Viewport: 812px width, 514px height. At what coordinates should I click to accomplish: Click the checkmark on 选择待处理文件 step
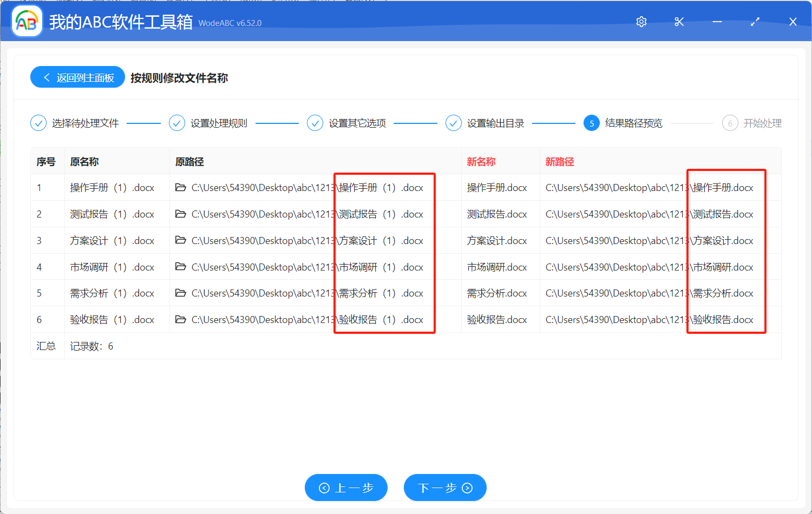[38, 123]
